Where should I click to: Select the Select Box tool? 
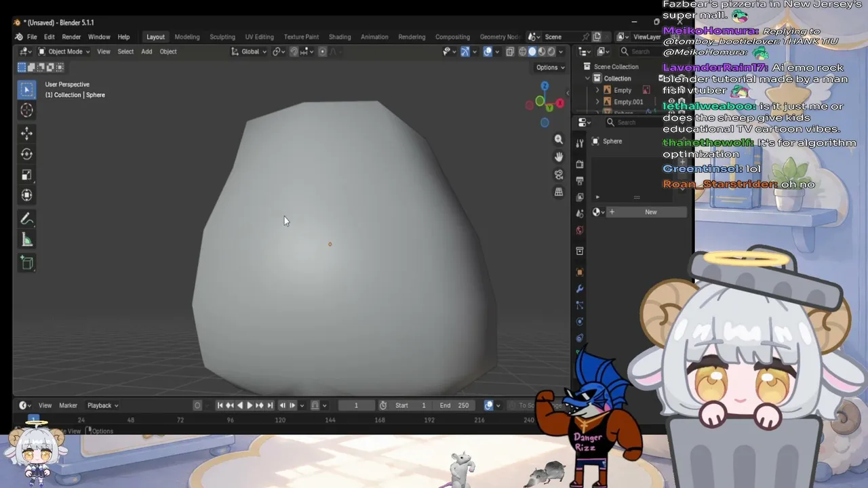[27, 89]
